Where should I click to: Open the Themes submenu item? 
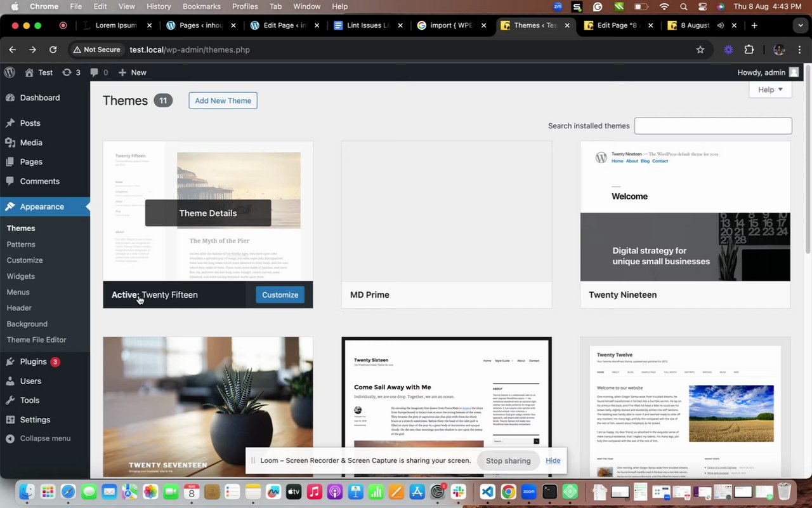[21, 229]
